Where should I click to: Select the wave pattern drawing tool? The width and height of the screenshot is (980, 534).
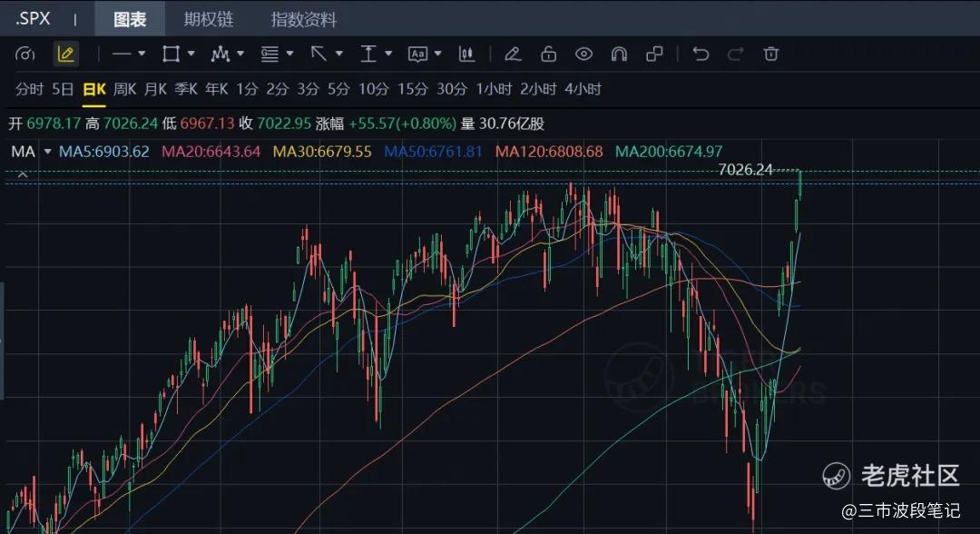pos(220,54)
